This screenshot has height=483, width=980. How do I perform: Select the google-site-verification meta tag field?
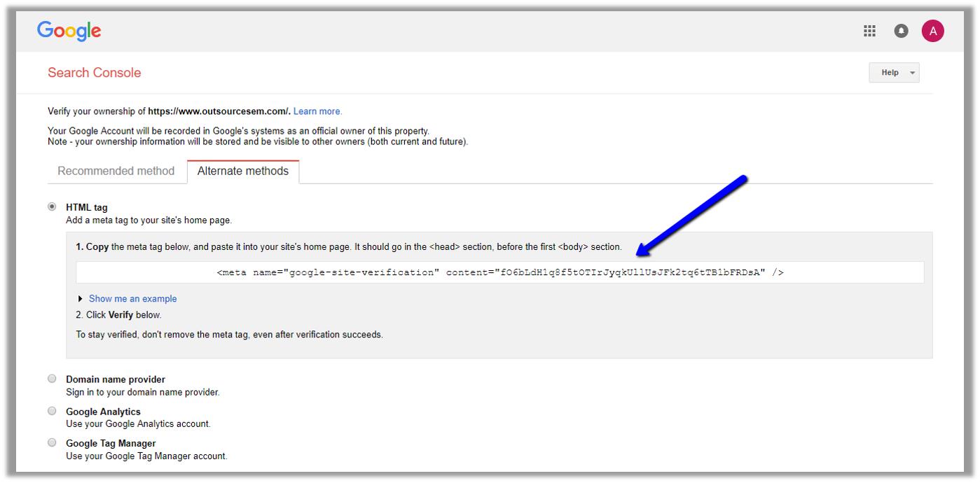[x=500, y=272]
